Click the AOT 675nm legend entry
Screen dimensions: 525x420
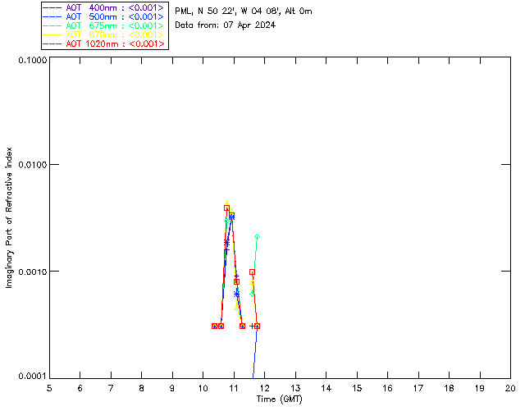(x=103, y=25)
